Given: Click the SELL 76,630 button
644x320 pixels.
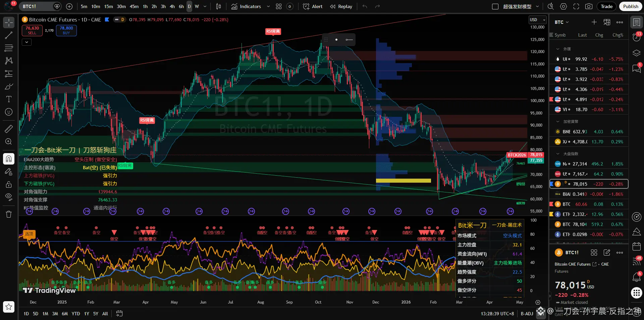Looking at the screenshot, I should click(x=32, y=30).
